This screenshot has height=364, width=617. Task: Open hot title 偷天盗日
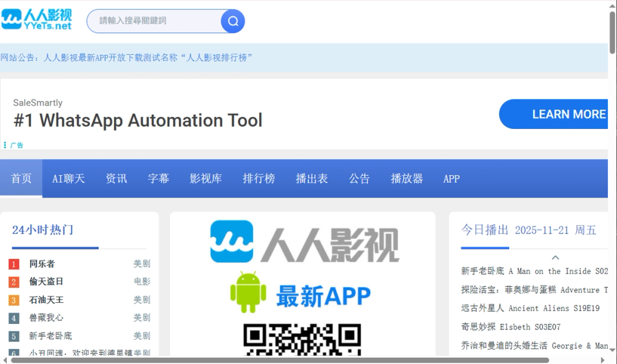tap(46, 281)
